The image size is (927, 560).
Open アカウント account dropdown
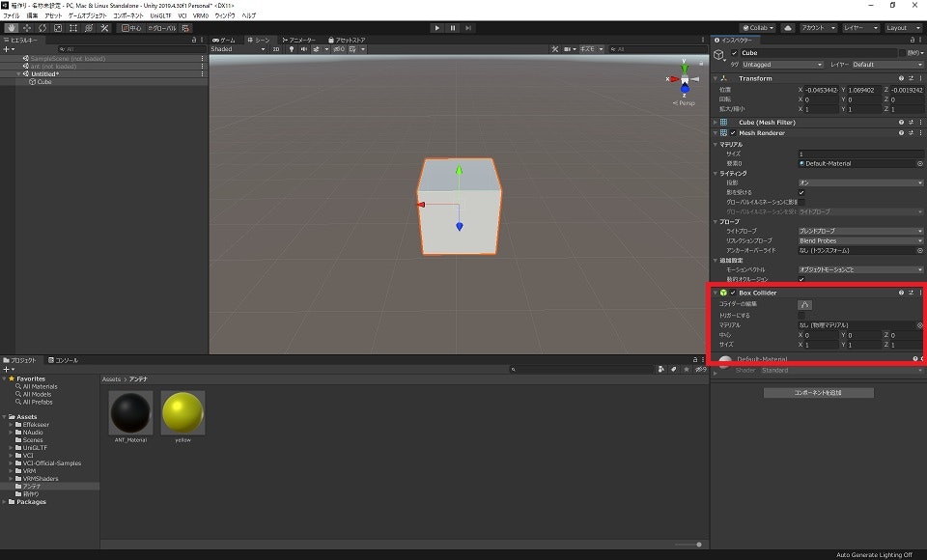(x=819, y=28)
